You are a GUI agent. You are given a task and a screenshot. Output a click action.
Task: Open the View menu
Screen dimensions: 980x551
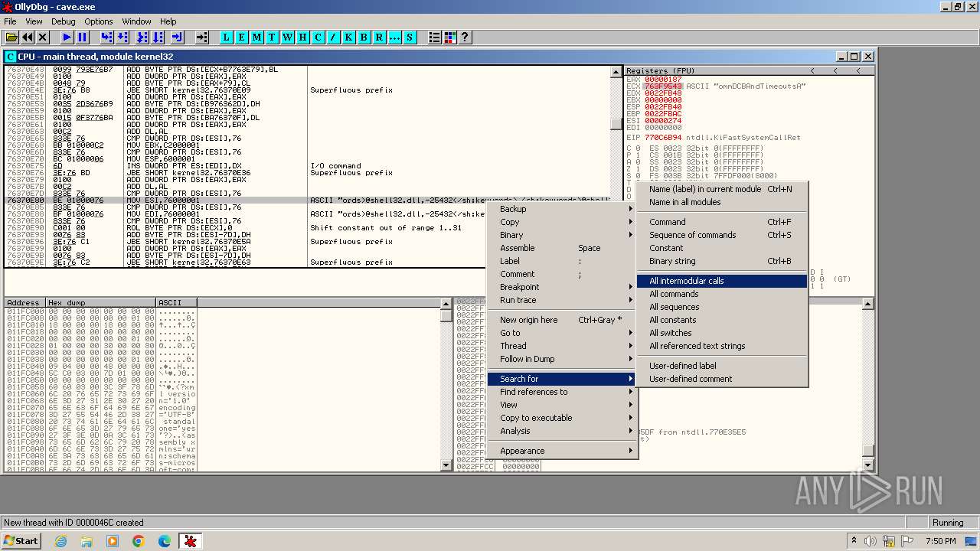34,21
